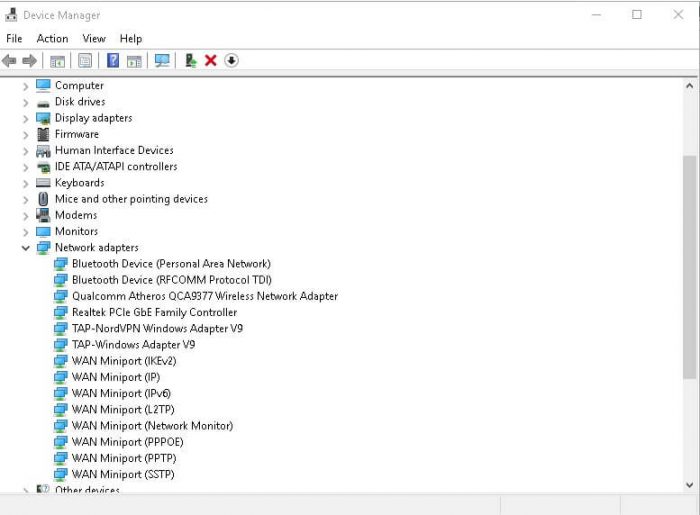Expand the Keyboards node
The image size is (700, 515).
click(25, 183)
